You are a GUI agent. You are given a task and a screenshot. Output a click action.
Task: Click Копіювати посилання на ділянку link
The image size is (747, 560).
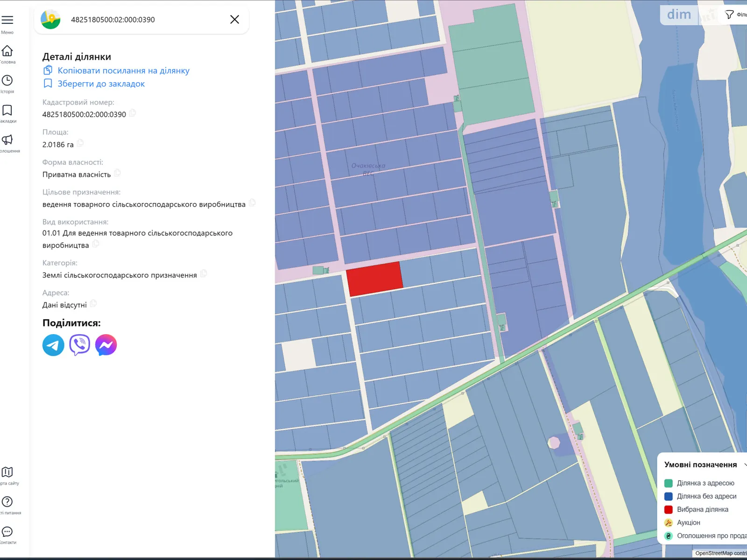tap(123, 70)
